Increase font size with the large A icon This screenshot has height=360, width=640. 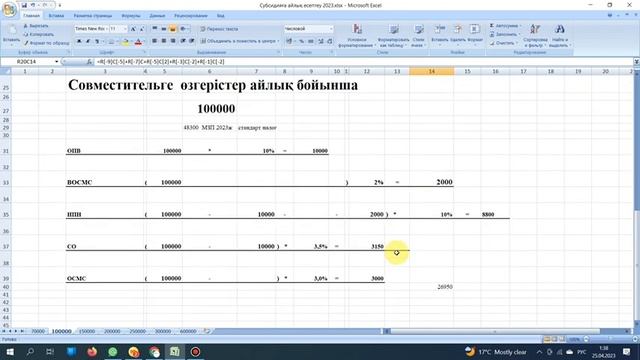coord(133,29)
